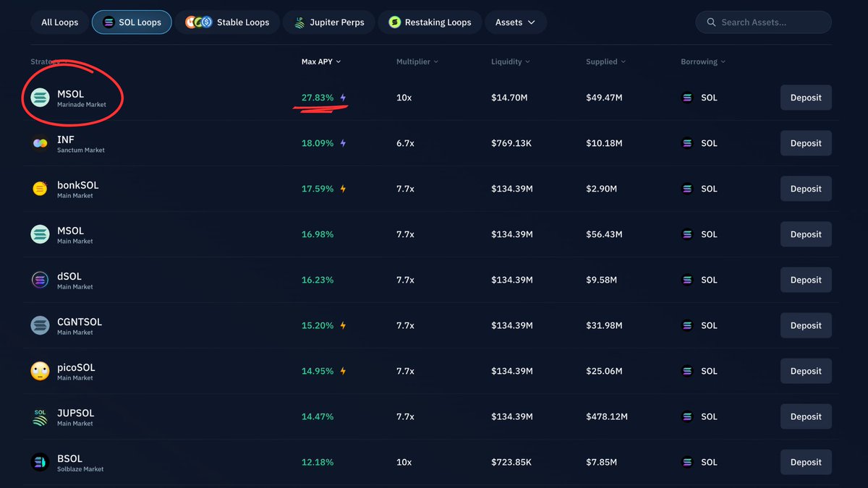Open the Stable Loops tab

tap(228, 22)
